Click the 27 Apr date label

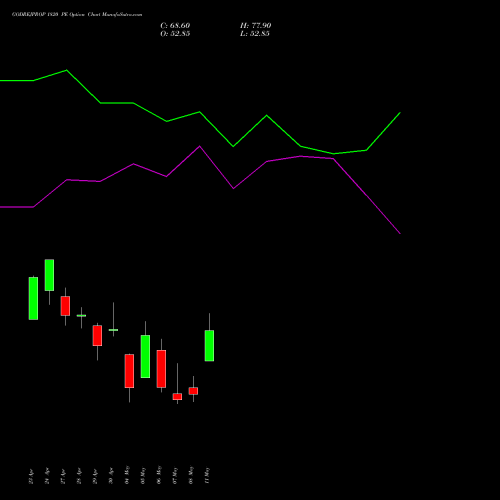pyautogui.click(x=63, y=477)
